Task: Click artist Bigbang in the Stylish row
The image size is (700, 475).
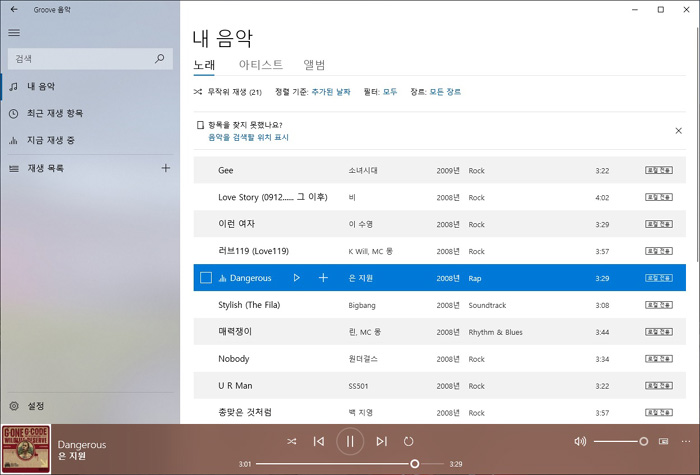Action: click(362, 305)
